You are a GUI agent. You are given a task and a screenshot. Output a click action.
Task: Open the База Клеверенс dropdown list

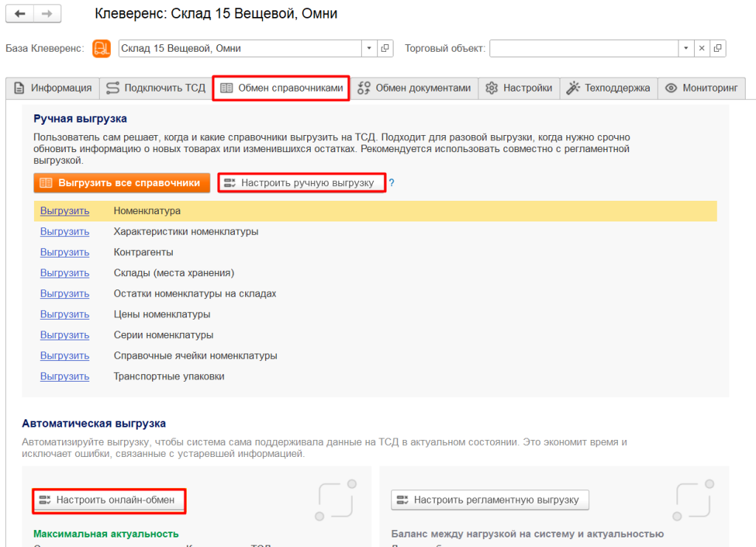point(368,48)
